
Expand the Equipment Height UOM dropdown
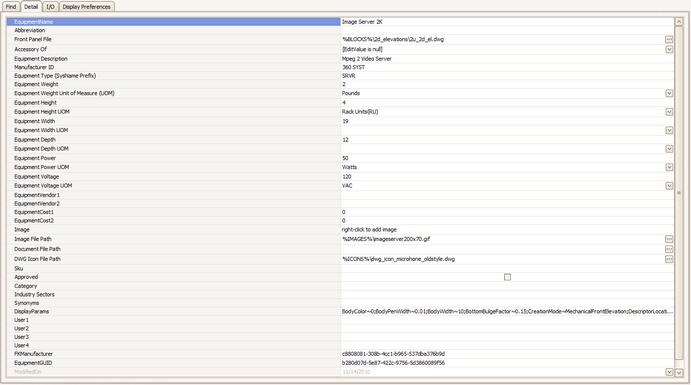point(669,112)
